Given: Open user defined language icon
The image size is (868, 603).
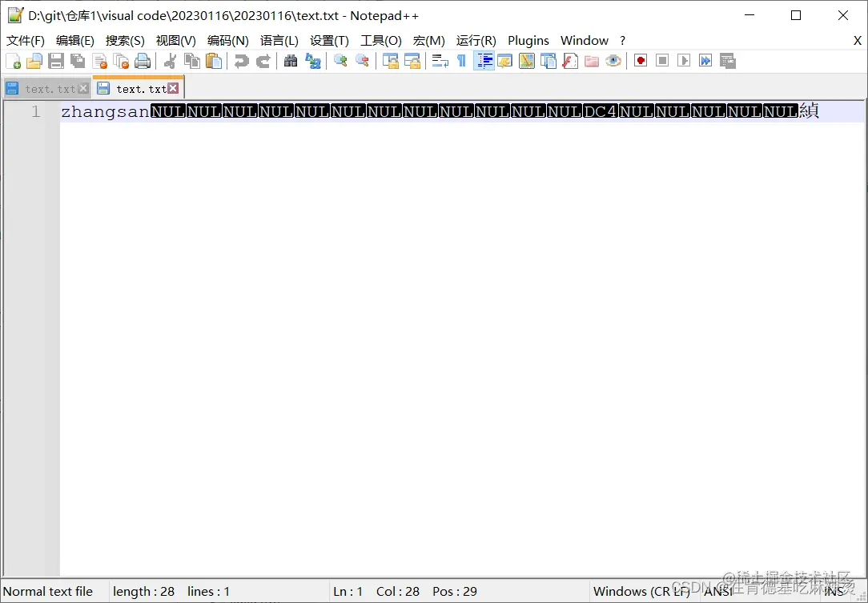Looking at the screenshot, I should (504, 61).
